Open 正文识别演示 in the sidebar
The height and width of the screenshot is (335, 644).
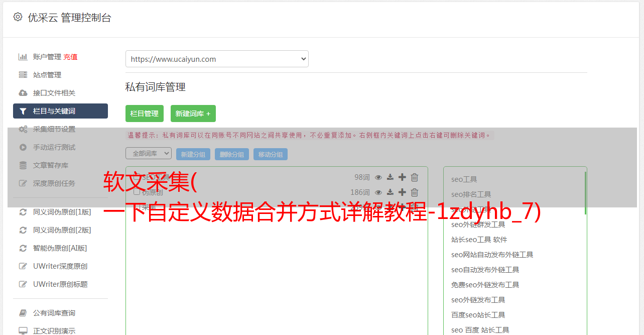click(54, 331)
